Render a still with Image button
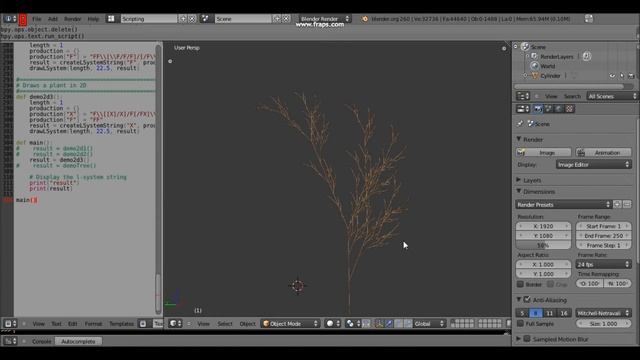The width and height of the screenshot is (640, 360). [x=544, y=152]
